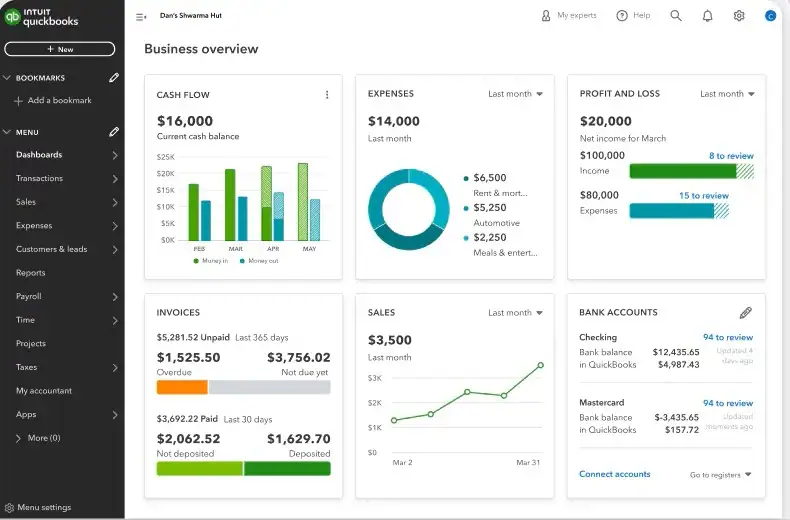This screenshot has height=520, width=790.
Task: Click the dark green Deposited bar
Action: click(x=287, y=469)
